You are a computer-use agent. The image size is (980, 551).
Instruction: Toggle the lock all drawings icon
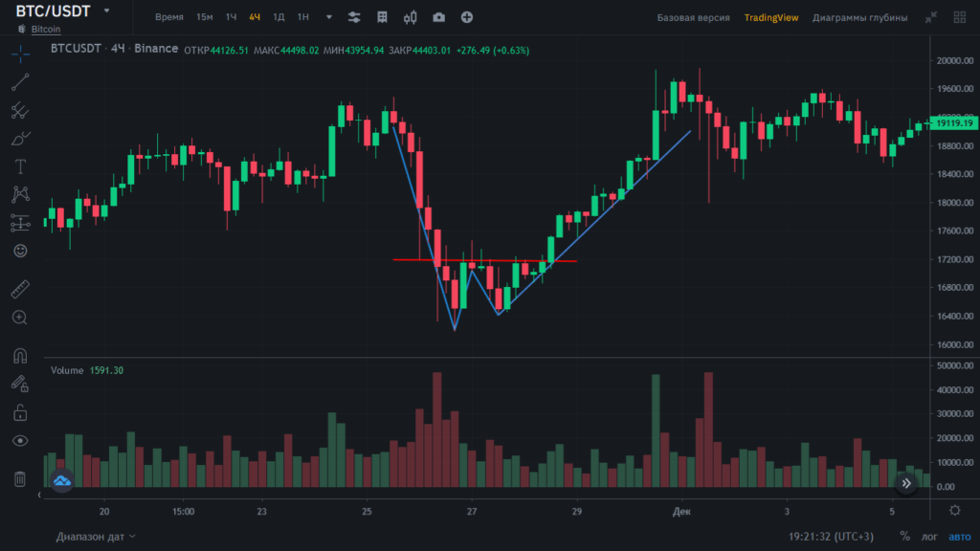click(20, 413)
